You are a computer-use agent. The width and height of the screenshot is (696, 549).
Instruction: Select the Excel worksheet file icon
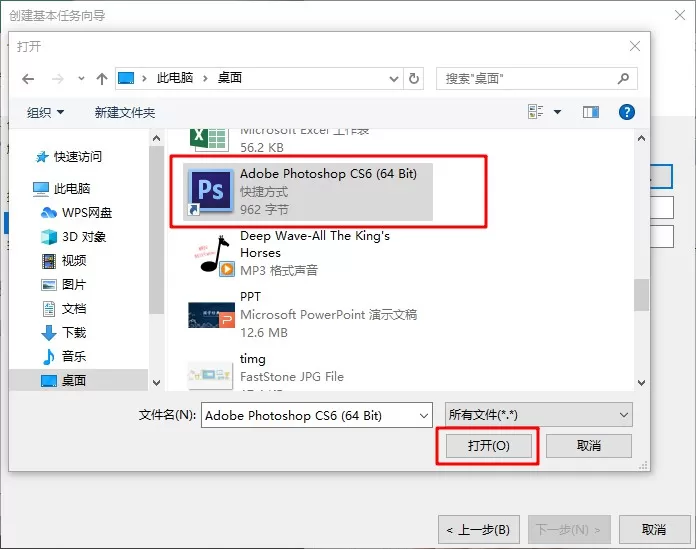[x=210, y=140]
